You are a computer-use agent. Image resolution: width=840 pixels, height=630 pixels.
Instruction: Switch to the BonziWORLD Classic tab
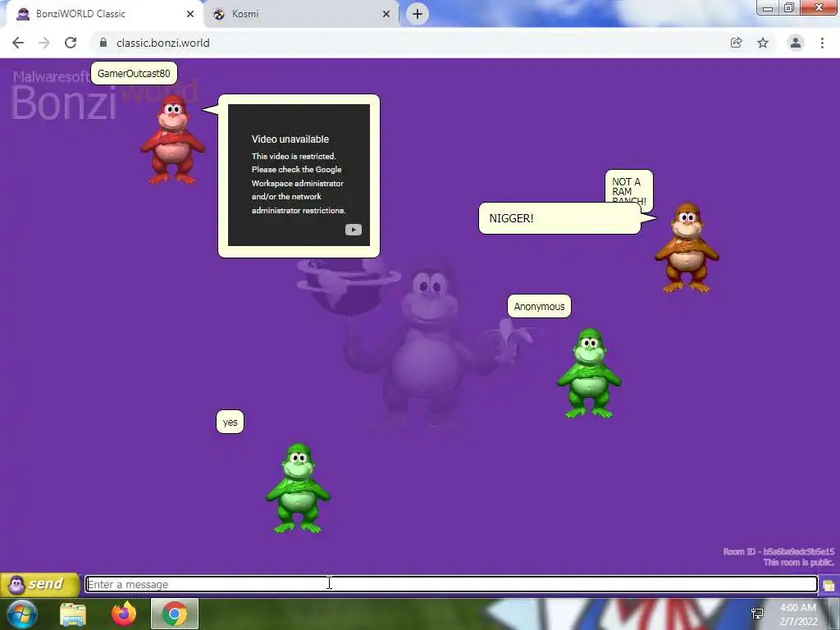(x=102, y=14)
